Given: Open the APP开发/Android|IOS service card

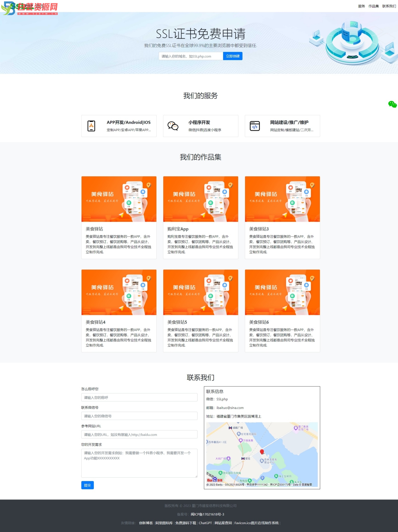Looking at the screenshot, I should [119, 126].
